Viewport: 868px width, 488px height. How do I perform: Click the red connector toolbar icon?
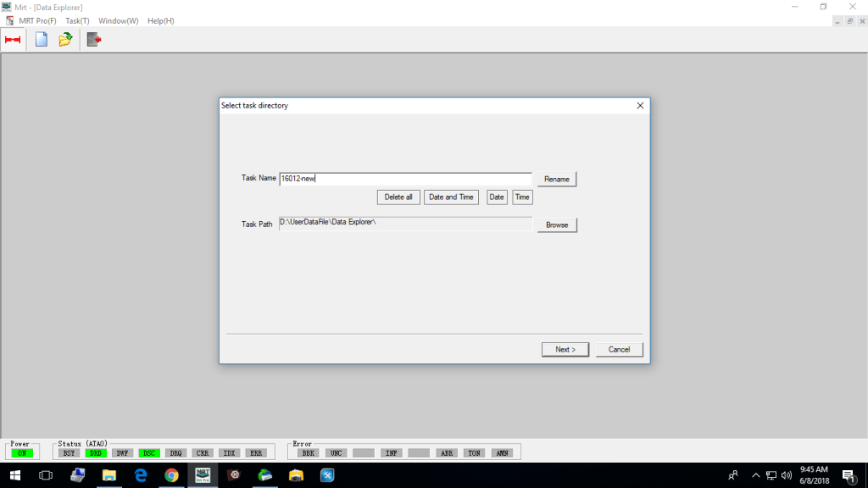click(13, 40)
